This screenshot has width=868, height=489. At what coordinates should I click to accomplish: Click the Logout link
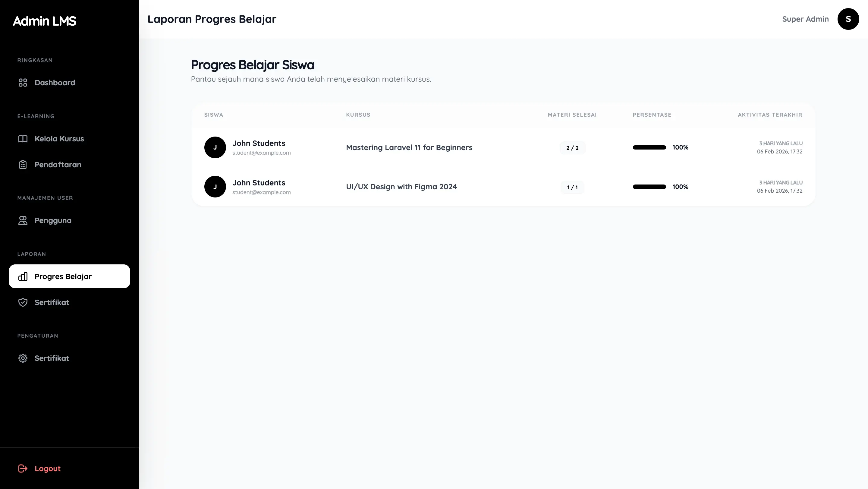[48, 468]
